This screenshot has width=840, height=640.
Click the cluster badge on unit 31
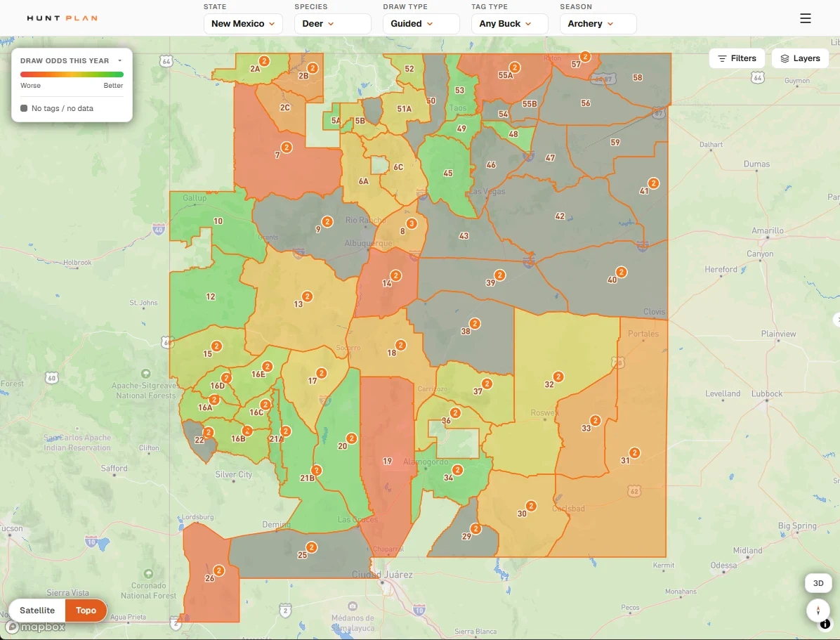634,453
